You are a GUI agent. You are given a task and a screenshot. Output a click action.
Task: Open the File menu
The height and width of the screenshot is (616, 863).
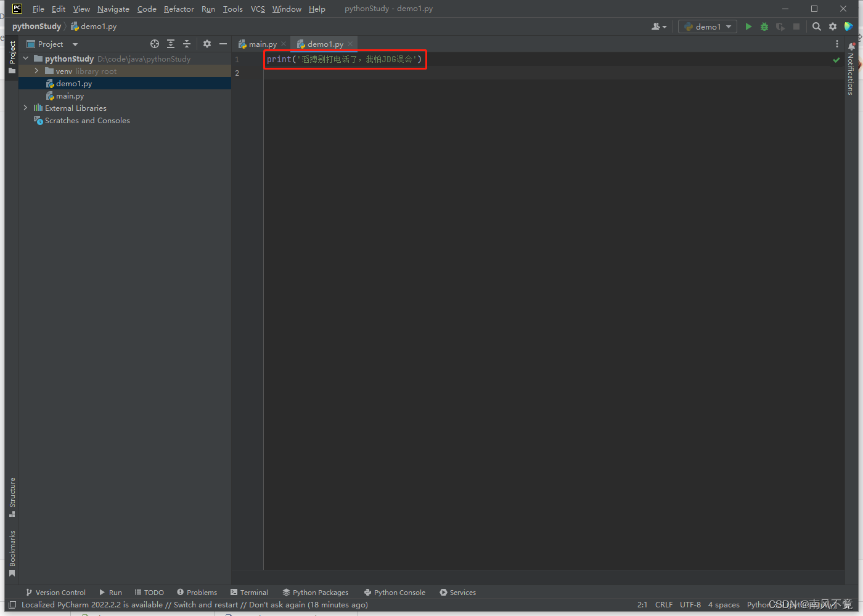(x=38, y=9)
